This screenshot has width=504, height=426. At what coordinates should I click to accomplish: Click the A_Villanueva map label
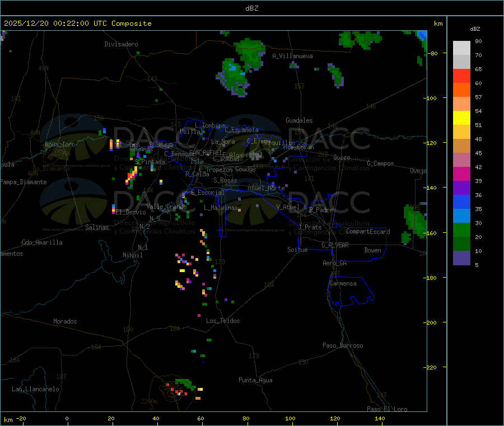[x=292, y=56]
